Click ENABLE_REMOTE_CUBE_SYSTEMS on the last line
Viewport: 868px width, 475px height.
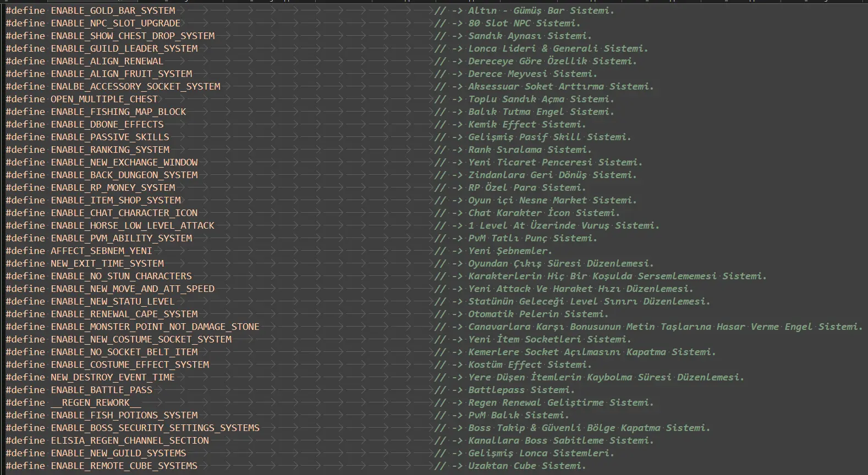click(x=124, y=466)
